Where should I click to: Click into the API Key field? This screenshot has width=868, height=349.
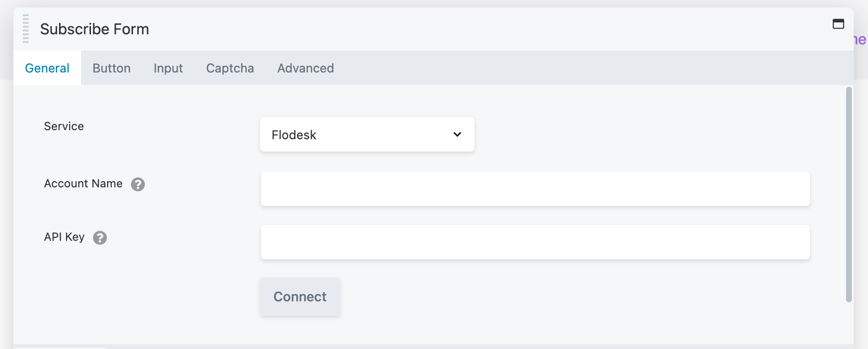[535, 242]
